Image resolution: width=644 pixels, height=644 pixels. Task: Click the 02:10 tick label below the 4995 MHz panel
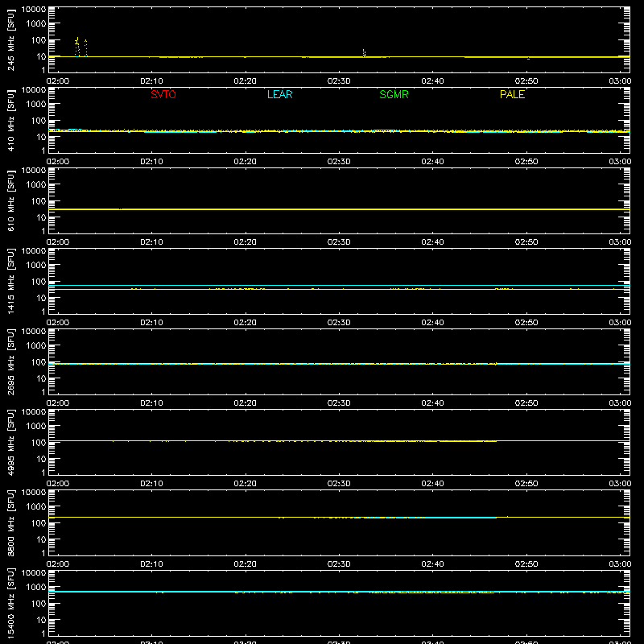tap(151, 484)
